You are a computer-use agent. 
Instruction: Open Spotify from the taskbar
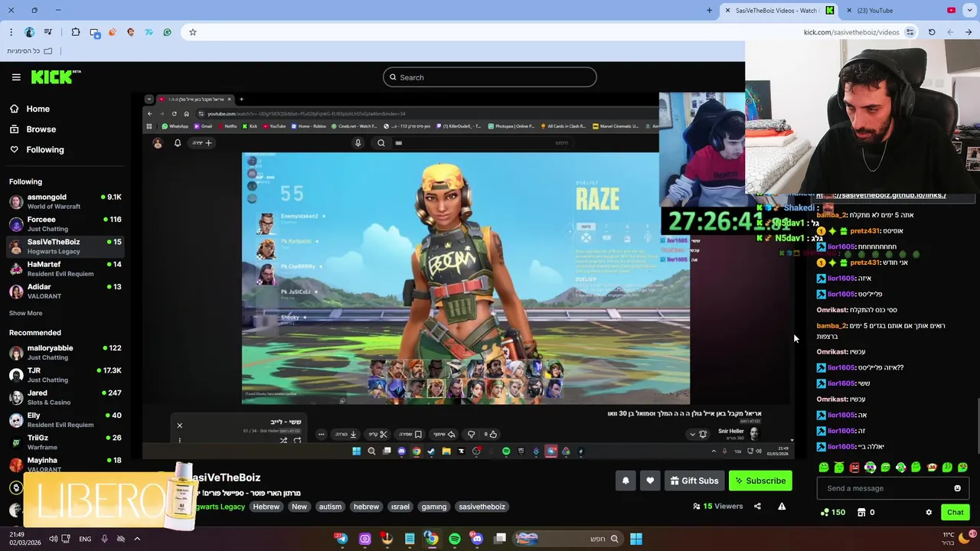pos(455,539)
